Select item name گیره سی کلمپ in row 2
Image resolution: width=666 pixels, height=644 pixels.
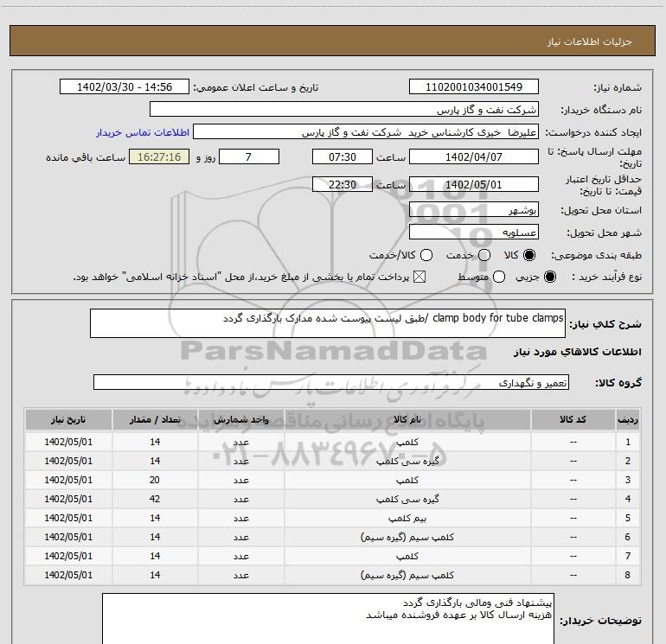click(407, 461)
